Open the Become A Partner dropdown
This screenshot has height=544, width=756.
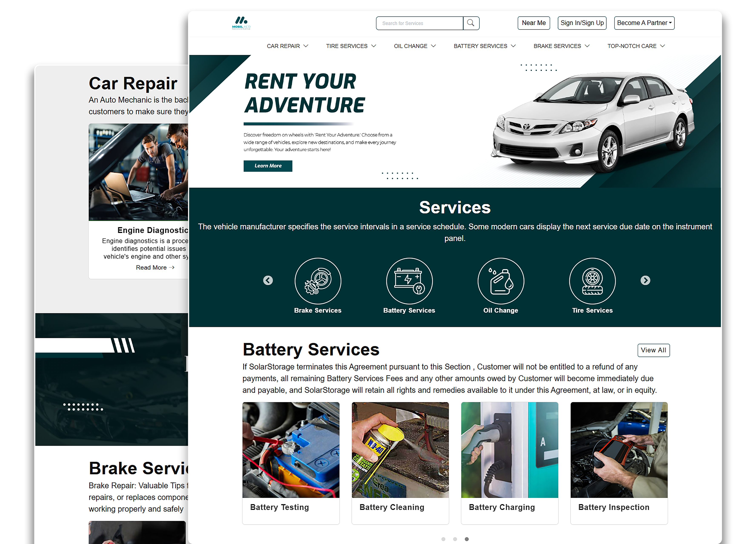[x=644, y=23]
